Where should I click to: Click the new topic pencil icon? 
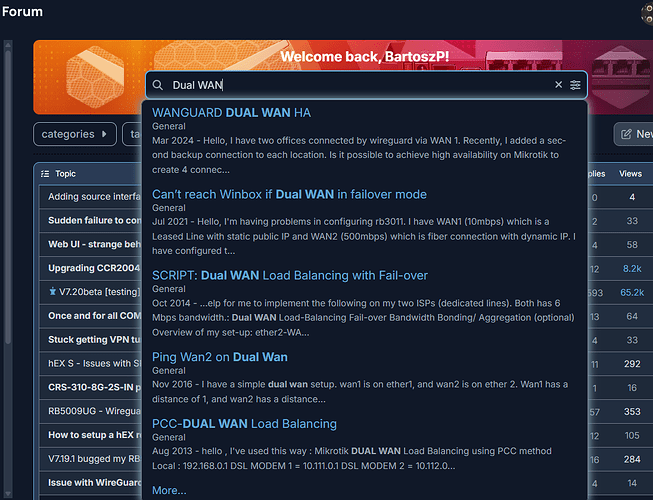[626, 134]
